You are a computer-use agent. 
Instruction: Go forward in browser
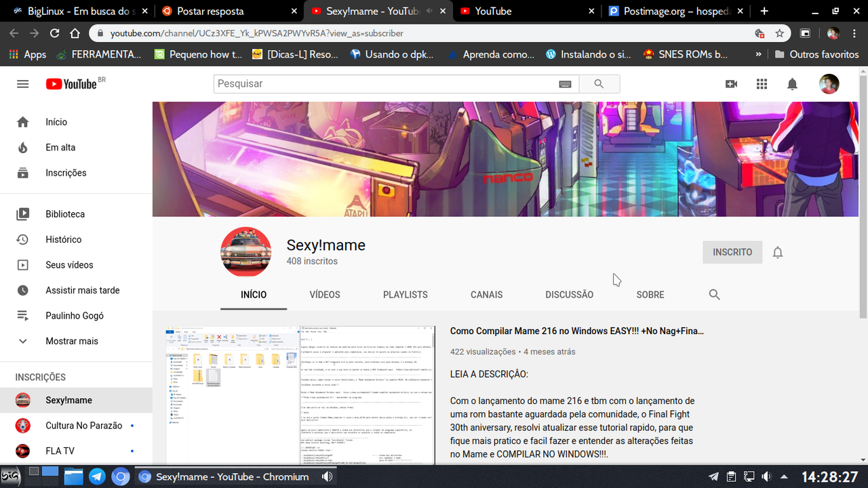35,33
